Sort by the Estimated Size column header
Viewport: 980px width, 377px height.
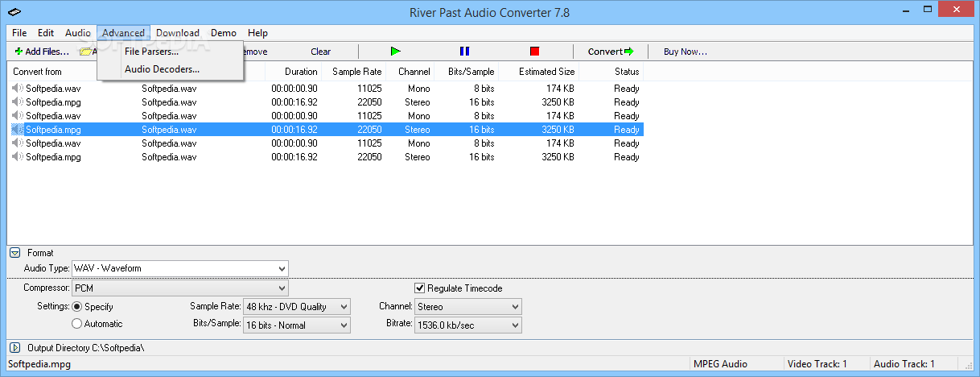point(538,72)
